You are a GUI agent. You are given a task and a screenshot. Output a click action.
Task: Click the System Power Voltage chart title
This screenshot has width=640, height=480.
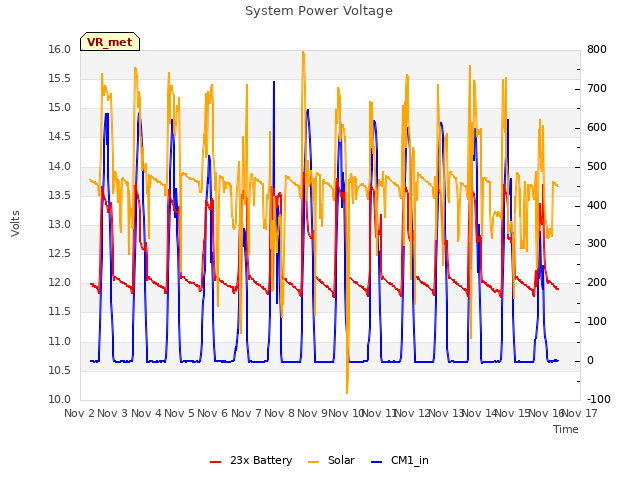click(319, 11)
